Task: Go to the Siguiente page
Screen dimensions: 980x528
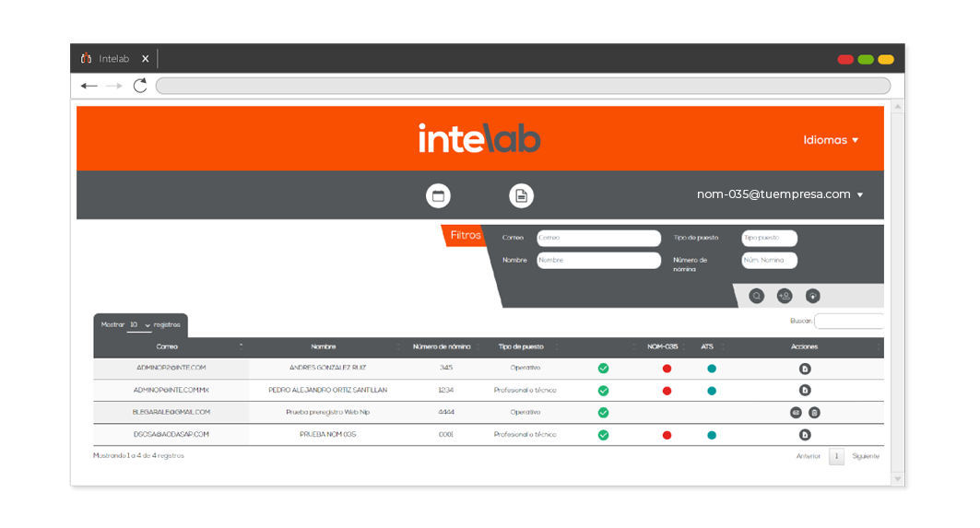Action: pos(866,456)
